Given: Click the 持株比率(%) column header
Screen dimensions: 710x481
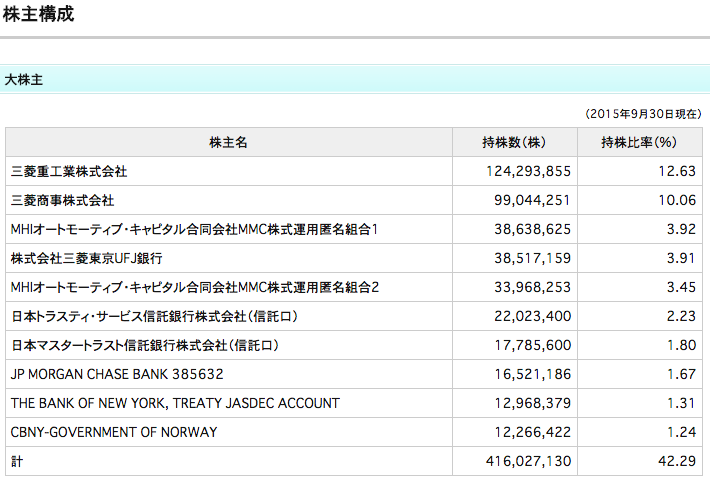Looking at the screenshot, I should (639, 143).
